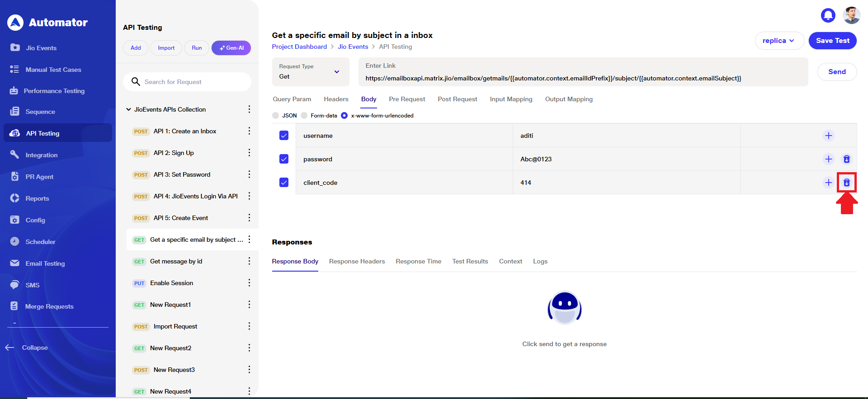Viewport: 868px width, 399px height.
Task: Delete the client_code parameter row
Action: pyautogui.click(x=846, y=183)
